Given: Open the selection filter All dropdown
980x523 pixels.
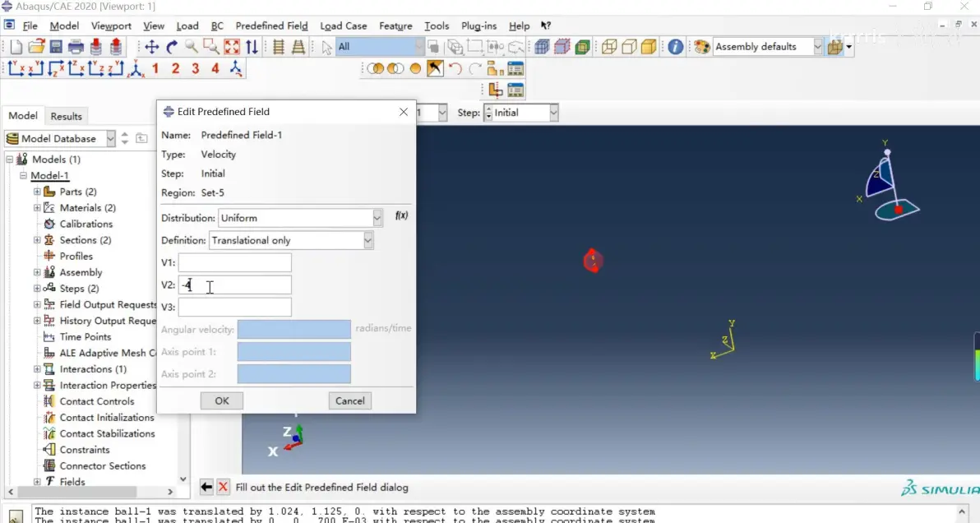Looking at the screenshot, I should (x=379, y=47).
